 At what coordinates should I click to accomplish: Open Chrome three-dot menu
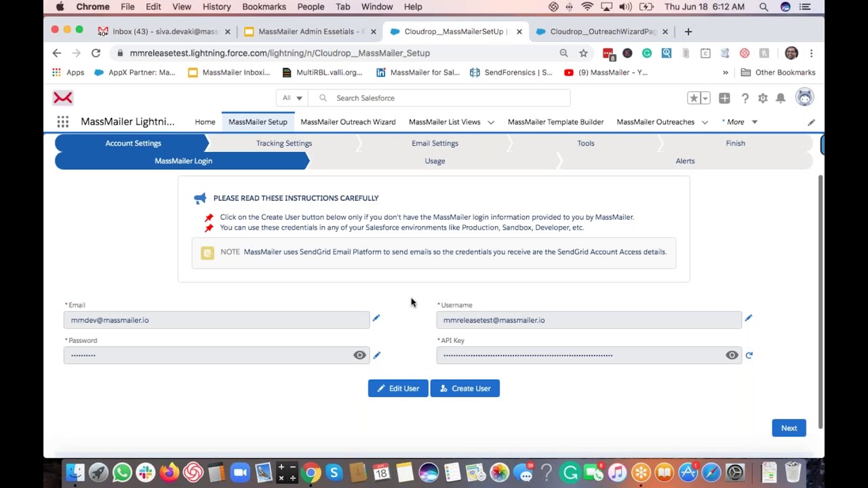811,53
